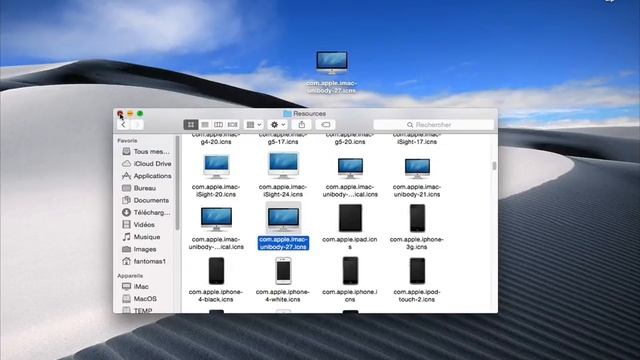Open Téléchargements in sidebar
The width and height of the screenshot is (640, 360).
click(146, 213)
